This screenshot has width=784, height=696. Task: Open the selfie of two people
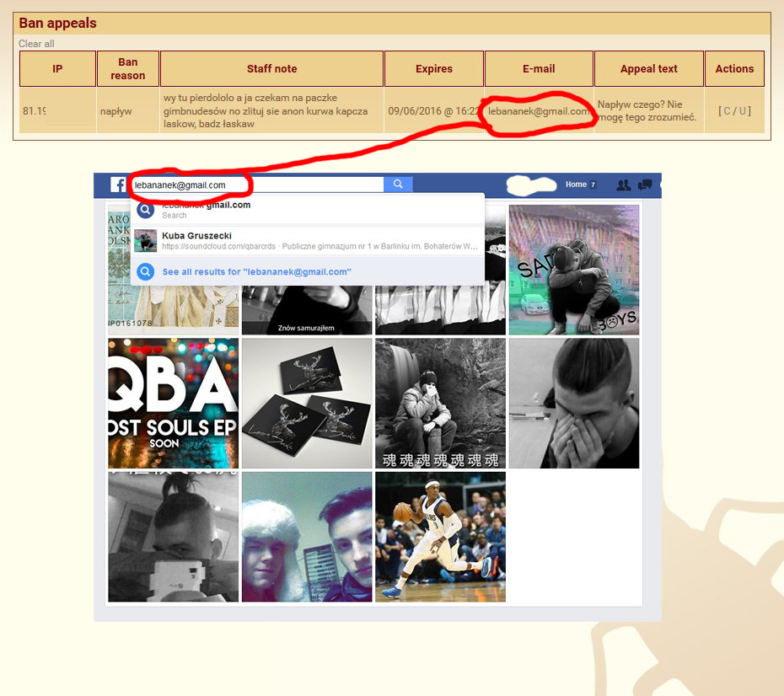pyautogui.click(x=307, y=537)
